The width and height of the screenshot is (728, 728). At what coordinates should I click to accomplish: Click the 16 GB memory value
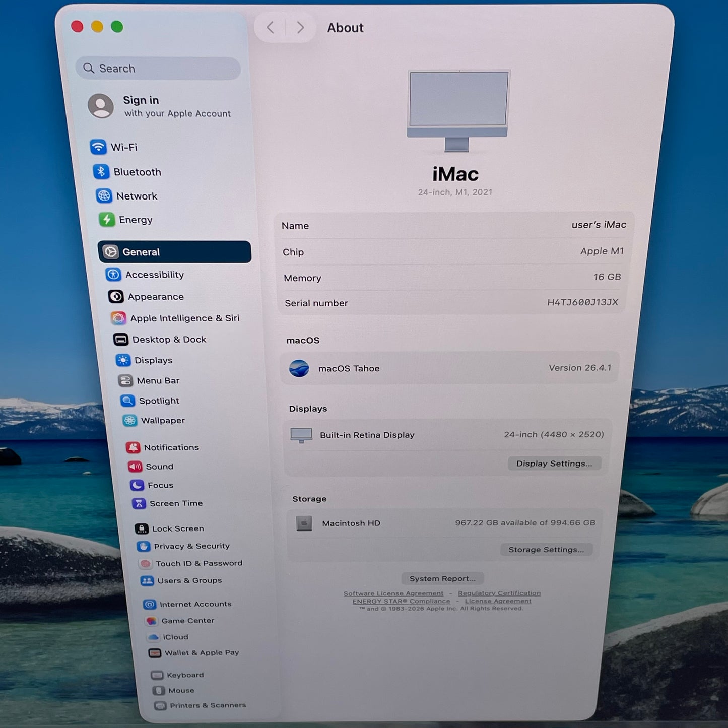point(607,277)
